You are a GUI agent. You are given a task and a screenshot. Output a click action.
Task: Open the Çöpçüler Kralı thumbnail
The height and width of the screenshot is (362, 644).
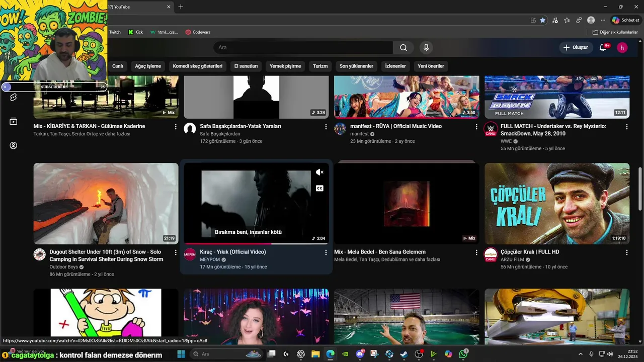557,204
